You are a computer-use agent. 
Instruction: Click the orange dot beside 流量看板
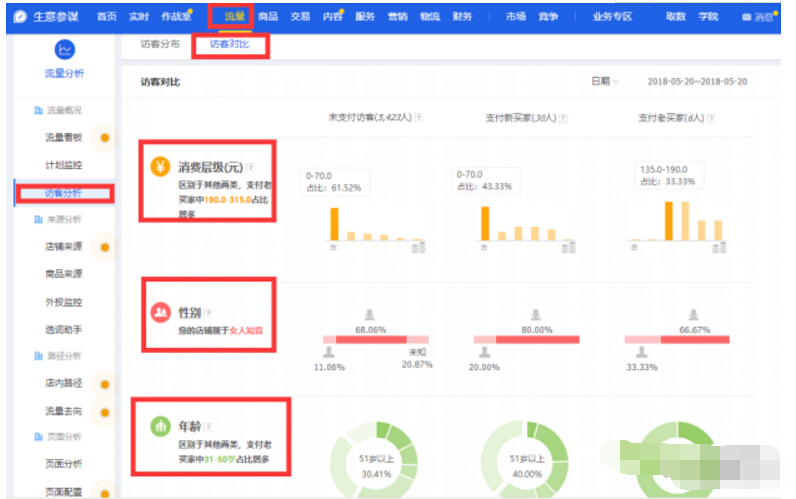105,137
